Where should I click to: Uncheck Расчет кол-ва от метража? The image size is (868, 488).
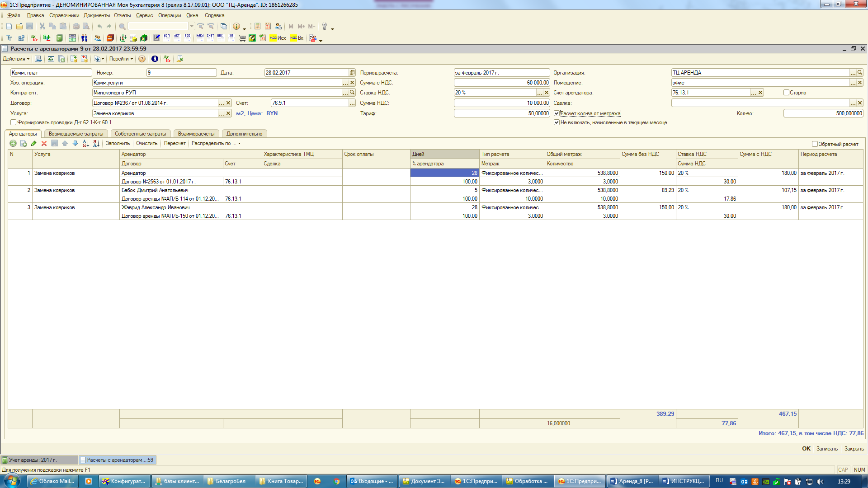[x=557, y=113]
